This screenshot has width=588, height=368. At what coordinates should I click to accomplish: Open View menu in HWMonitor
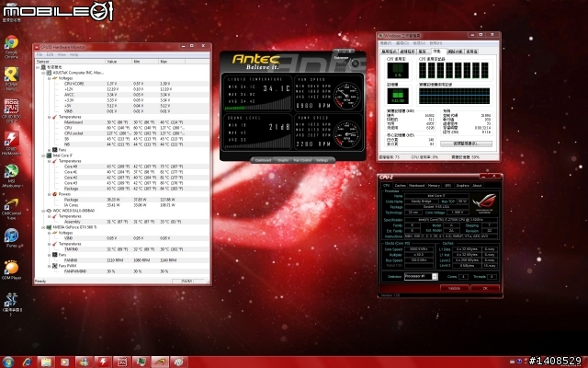click(62, 55)
